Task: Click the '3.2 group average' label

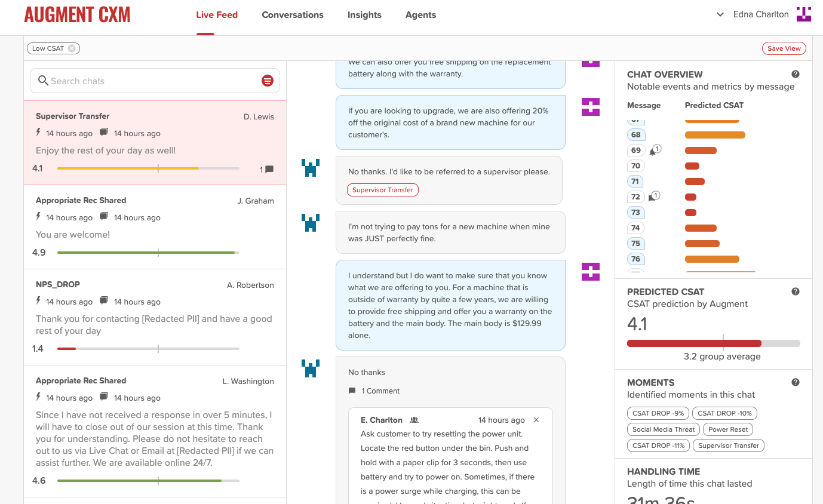Action: coord(722,357)
